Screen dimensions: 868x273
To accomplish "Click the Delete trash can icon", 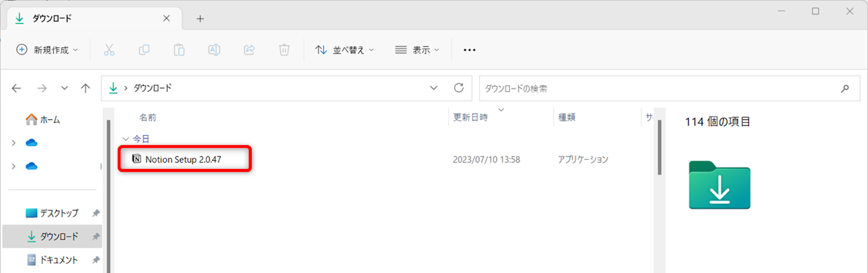I will pyautogui.click(x=284, y=50).
